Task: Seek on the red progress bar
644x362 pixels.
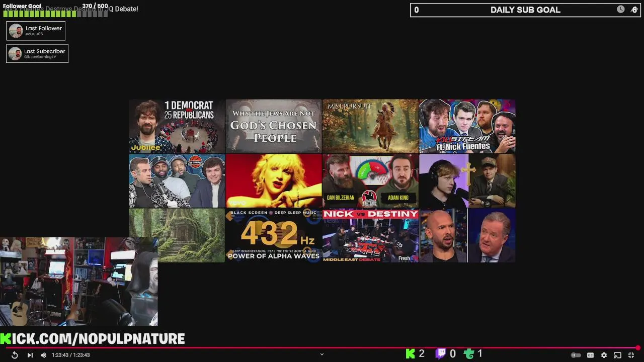Action: [x=322, y=347]
